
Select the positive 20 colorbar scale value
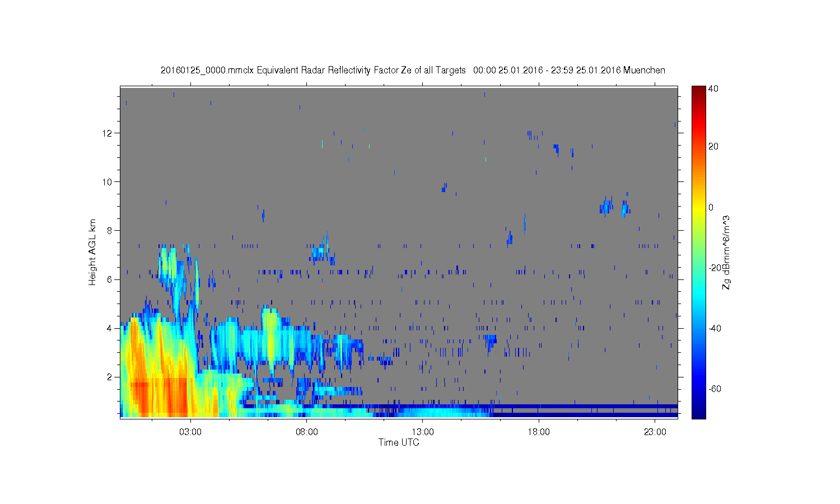point(713,147)
